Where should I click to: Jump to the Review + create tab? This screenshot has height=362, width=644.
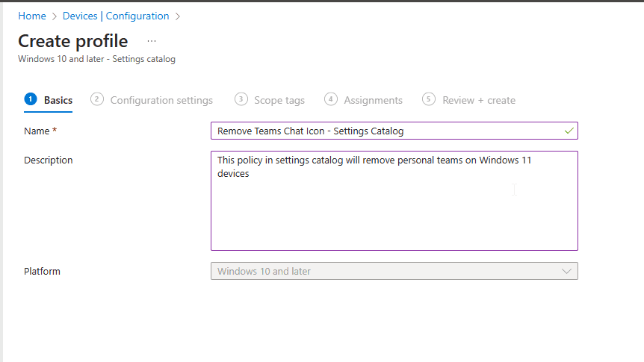tap(479, 100)
